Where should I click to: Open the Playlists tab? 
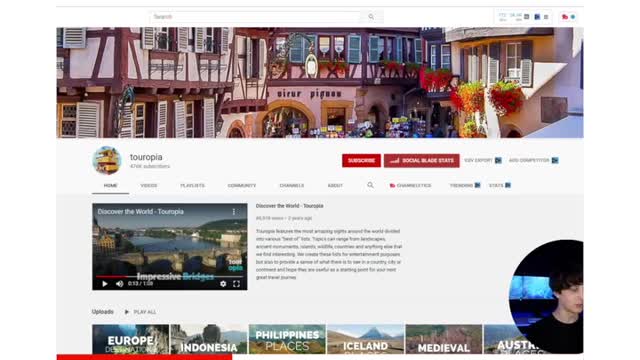(x=192, y=185)
